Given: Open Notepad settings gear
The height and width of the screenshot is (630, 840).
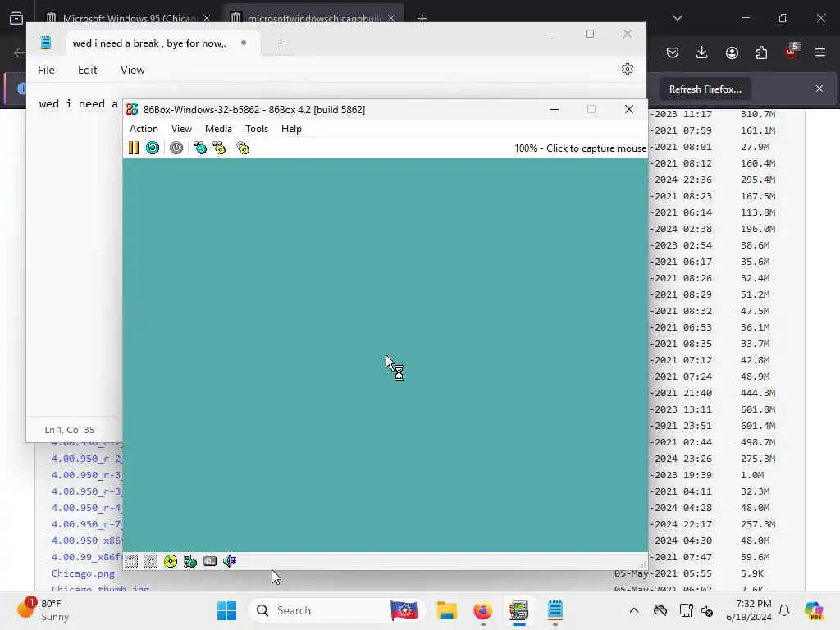Looking at the screenshot, I should tap(628, 69).
